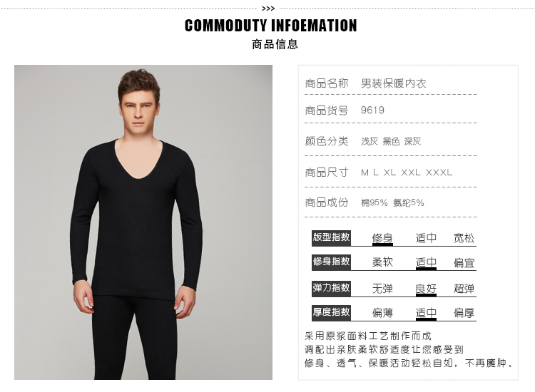Click the COMMODUTY INFOEMATION heading
The width and height of the screenshot is (535, 392).
click(270, 26)
